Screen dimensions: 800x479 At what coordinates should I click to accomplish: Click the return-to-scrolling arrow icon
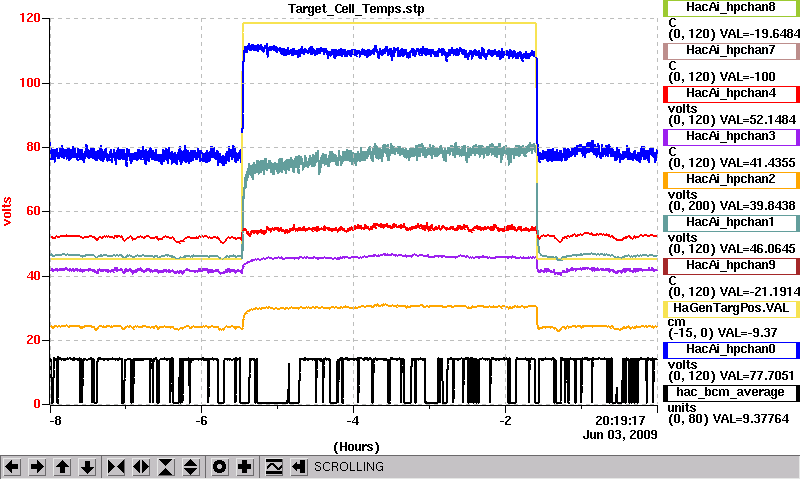click(x=299, y=467)
